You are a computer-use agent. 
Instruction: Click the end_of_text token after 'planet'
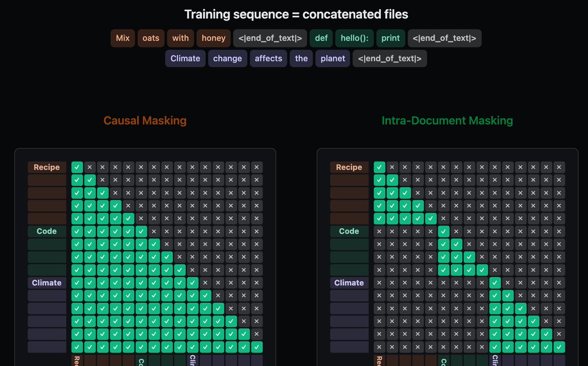[390, 58]
